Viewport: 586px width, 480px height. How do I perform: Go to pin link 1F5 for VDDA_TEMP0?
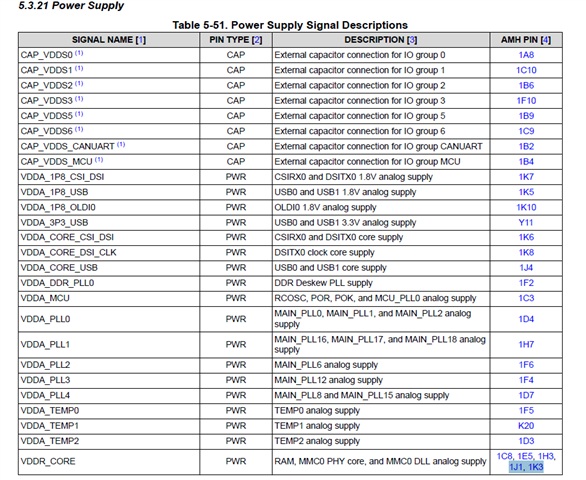(x=526, y=411)
